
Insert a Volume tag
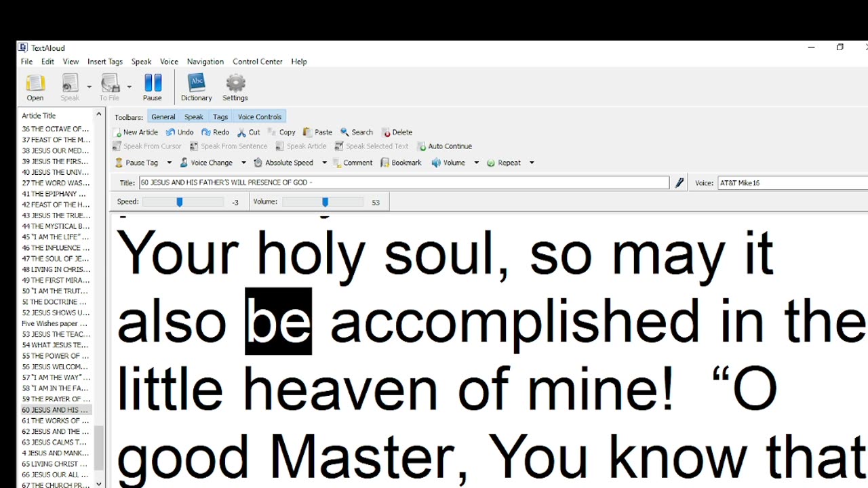coord(448,163)
